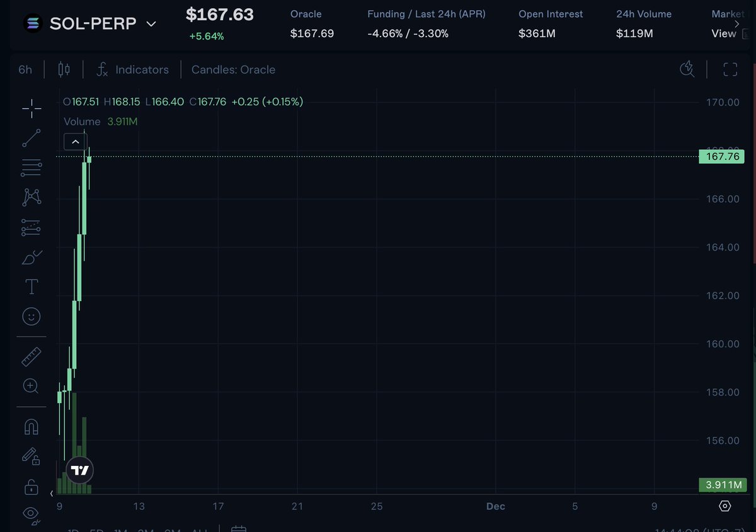
Task: Toggle lock all drawing tools
Action: tap(31, 486)
